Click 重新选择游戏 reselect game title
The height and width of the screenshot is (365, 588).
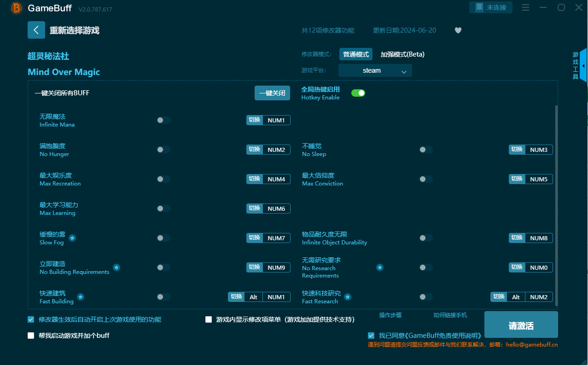[75, 31]
